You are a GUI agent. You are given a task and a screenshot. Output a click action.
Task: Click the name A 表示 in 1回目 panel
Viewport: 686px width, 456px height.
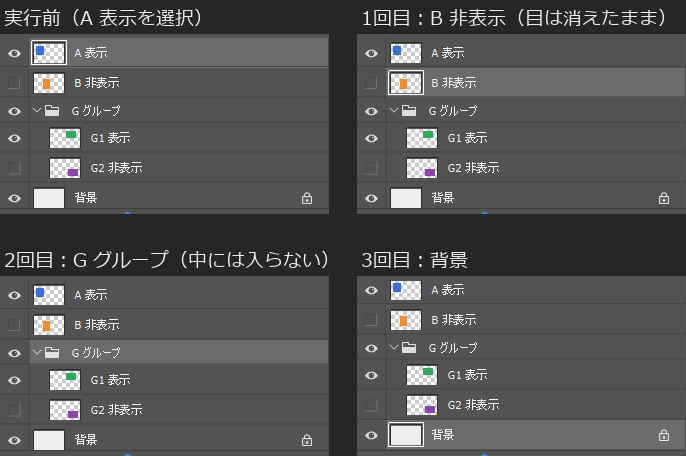[x=448, y=53]
